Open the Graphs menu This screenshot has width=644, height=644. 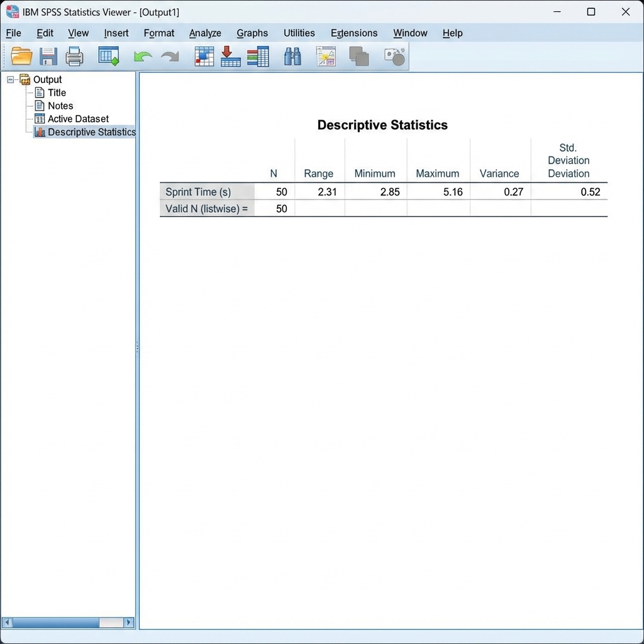coord(252,33)
